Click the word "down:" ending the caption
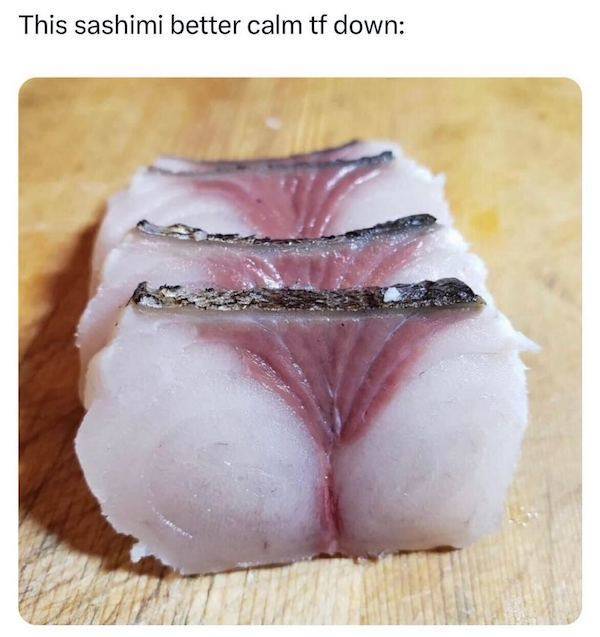The image size is (600, 637). coord(369,25)
